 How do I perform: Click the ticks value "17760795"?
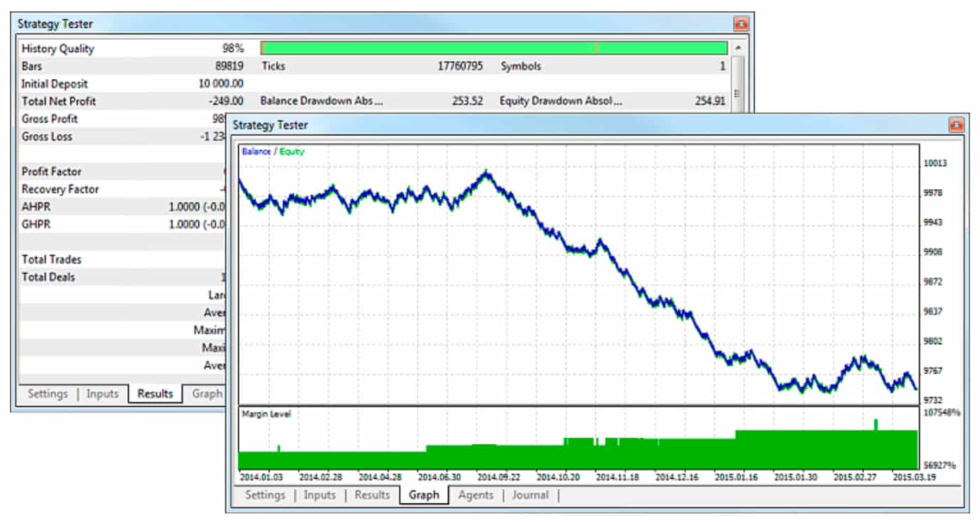(x=460, y=66)
